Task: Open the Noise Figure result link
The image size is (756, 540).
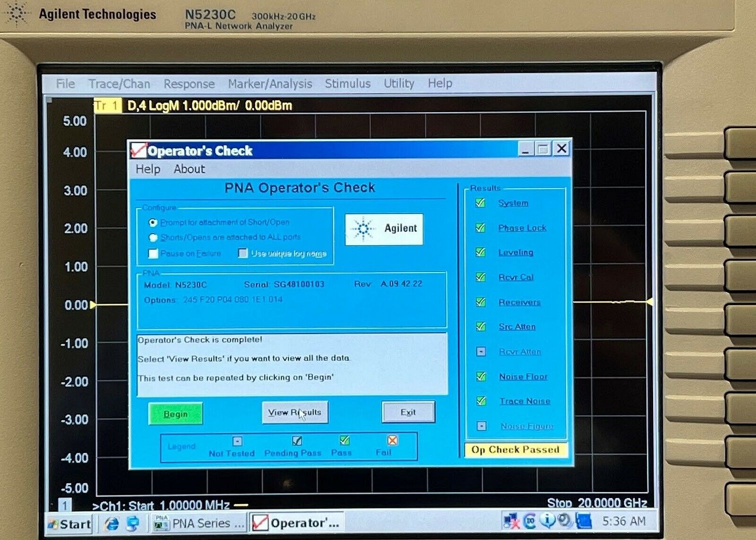Action: pyautogui.click(x=527, y=426)
